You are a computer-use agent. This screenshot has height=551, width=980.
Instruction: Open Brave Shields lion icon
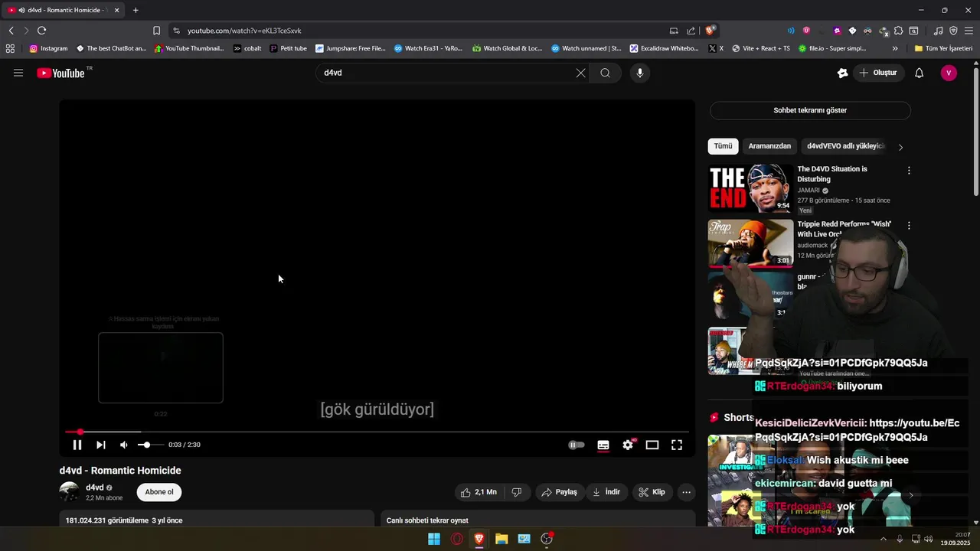pos(710,31)
